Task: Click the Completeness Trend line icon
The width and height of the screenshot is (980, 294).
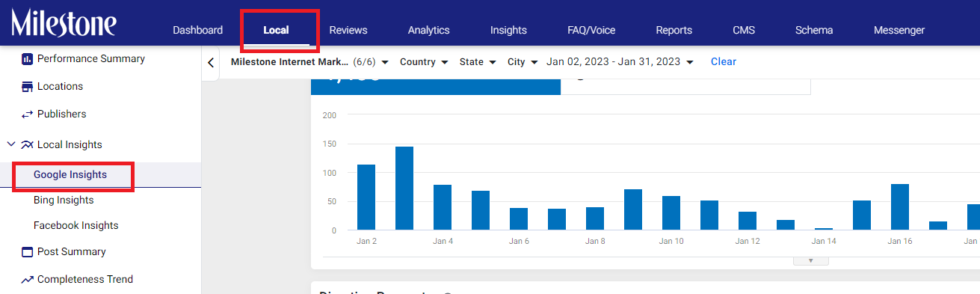Action: (x=27, y=279)
